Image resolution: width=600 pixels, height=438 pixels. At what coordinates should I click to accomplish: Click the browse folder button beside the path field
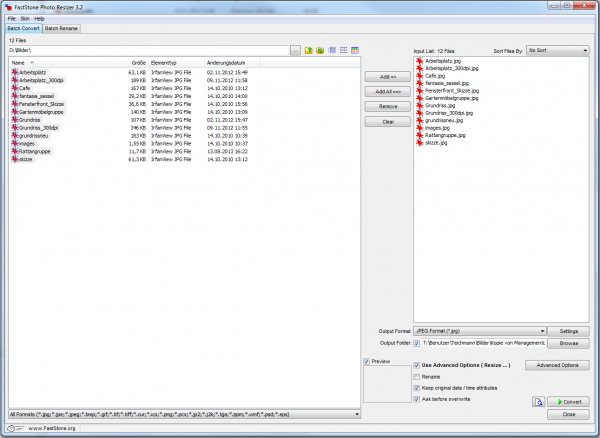295,49
